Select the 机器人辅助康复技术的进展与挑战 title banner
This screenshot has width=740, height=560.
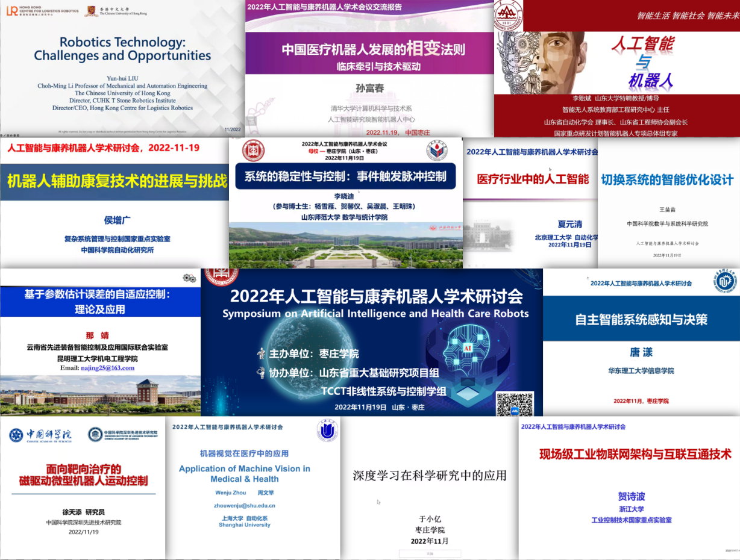[117, 181]
